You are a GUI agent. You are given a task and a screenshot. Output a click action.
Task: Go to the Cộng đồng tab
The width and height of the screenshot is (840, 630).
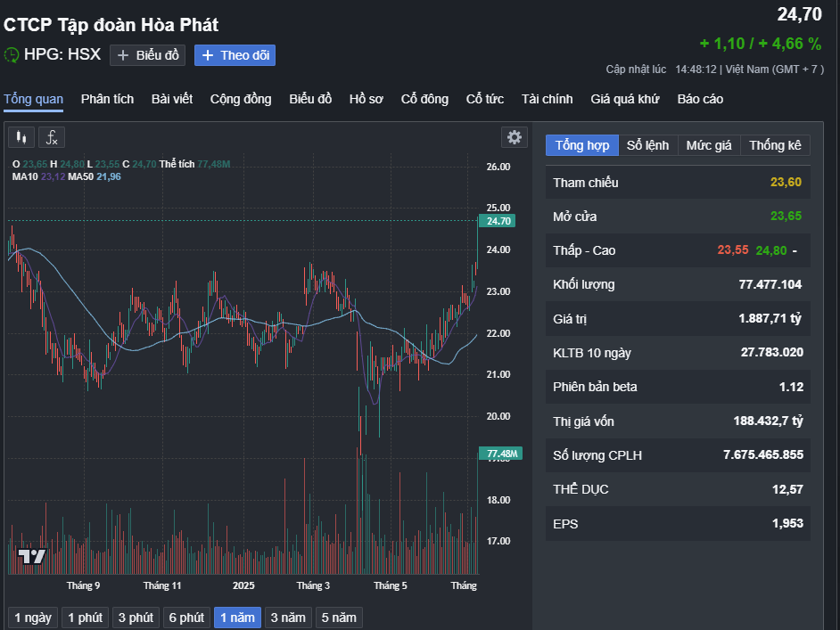(241, 99)
